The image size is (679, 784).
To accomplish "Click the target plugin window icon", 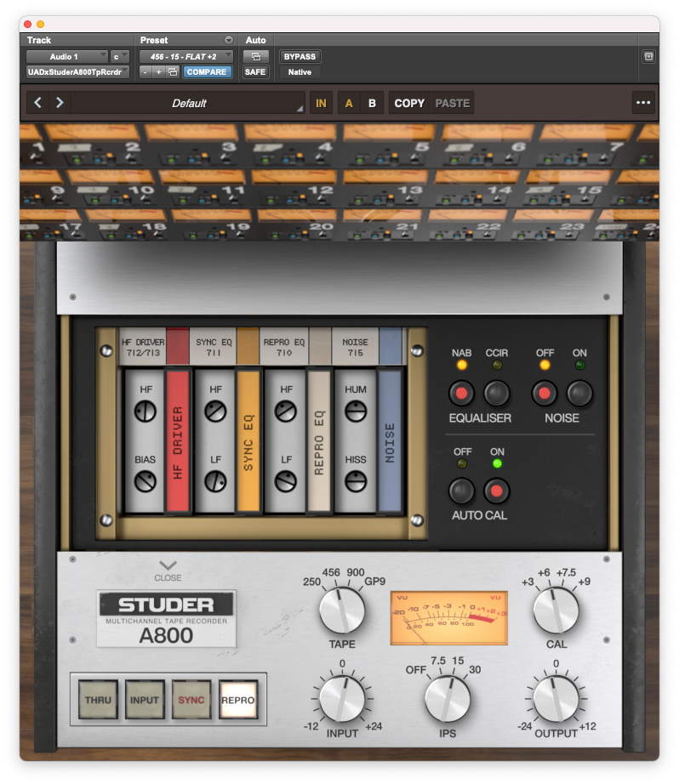I will click(648, 56).
